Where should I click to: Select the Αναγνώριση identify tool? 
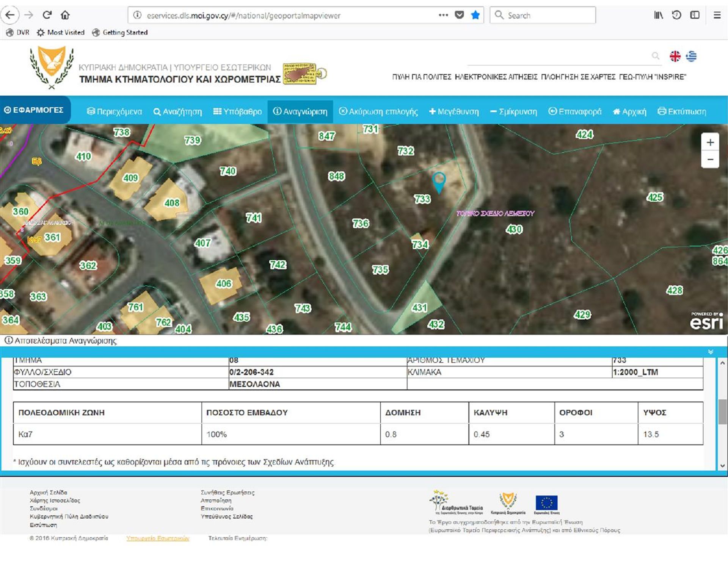[300, 111]
